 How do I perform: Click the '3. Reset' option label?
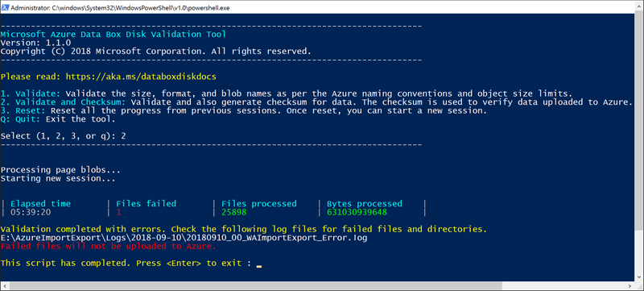coord(24,111)
